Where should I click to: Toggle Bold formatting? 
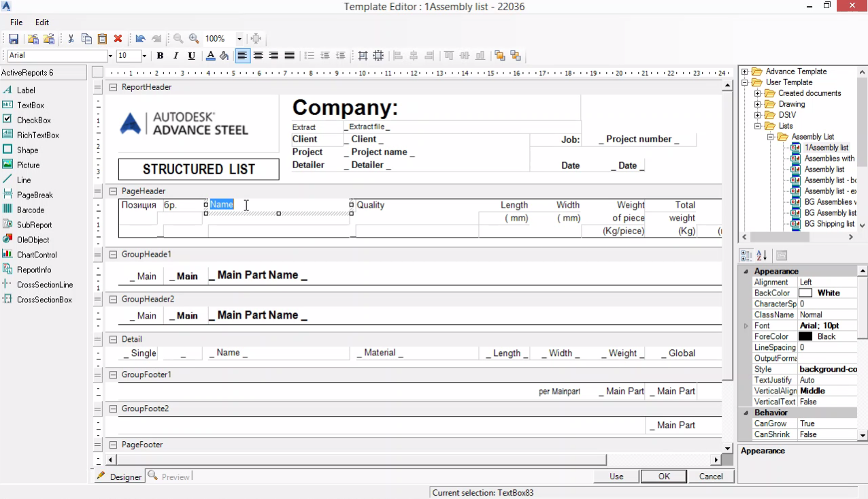pyautogui.click(x=160, y=56)
